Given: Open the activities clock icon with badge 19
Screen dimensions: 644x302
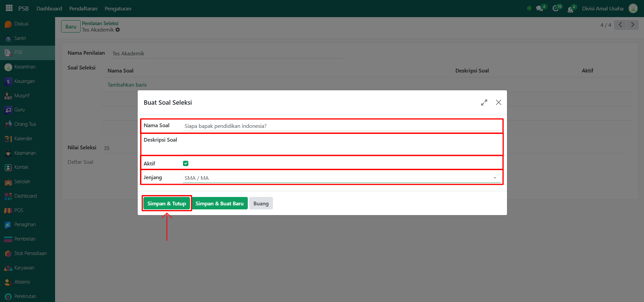Looking at the screenshot, I should (556, 9).
